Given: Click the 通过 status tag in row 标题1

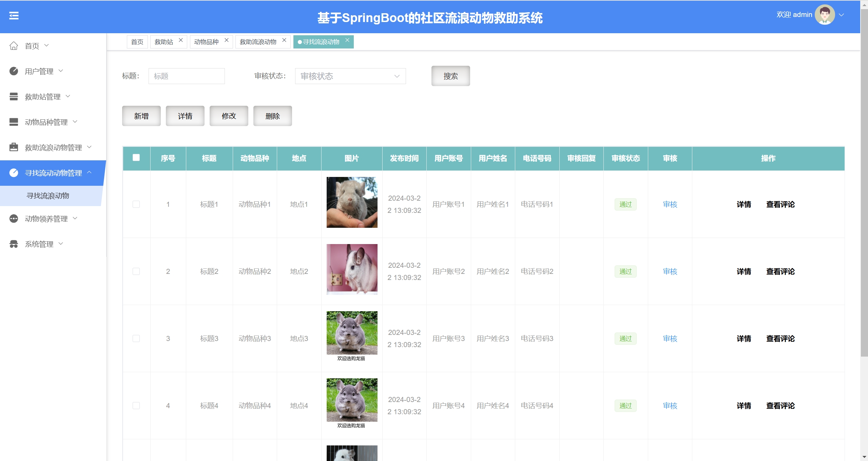Looking at the screenshot, I should (625, 204).
